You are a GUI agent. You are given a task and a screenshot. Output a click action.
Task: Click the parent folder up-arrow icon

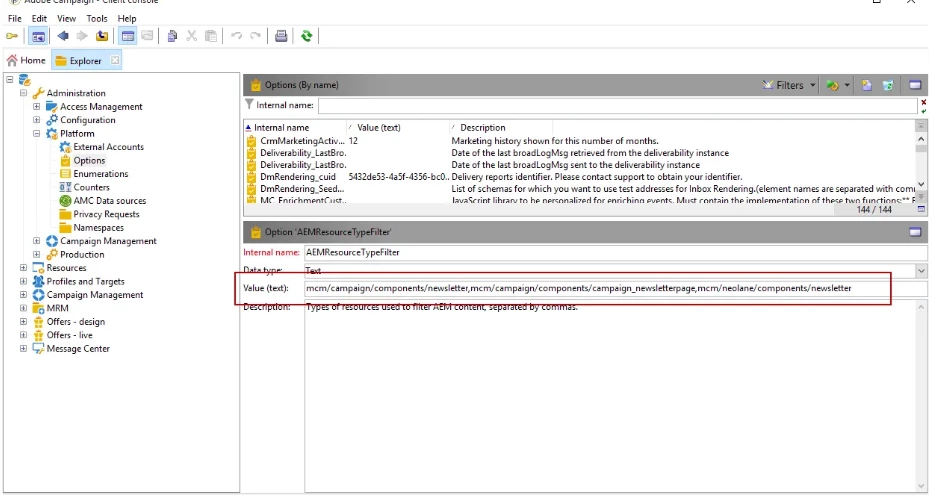tap(102, 36)
